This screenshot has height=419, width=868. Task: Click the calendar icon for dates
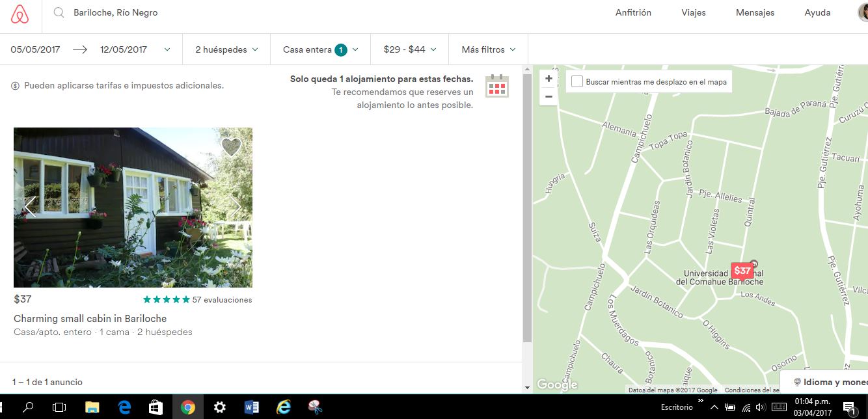[x=497, y=86]
